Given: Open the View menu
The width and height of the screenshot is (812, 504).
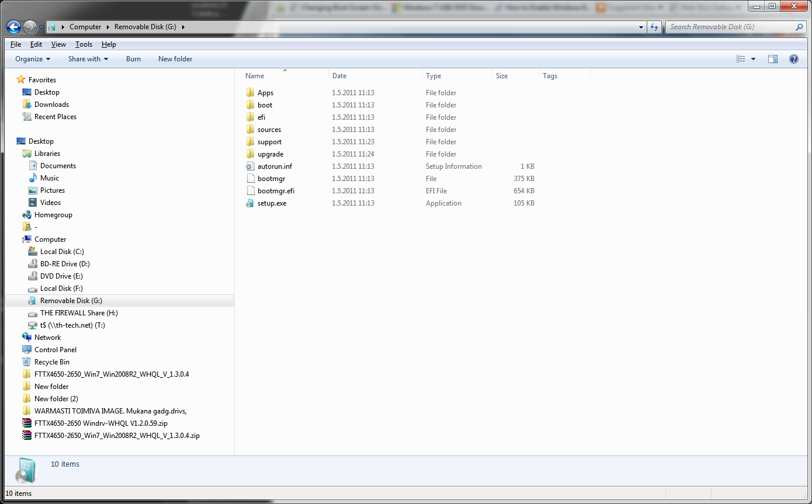Looking at the screenshot, I should [58, 44].
